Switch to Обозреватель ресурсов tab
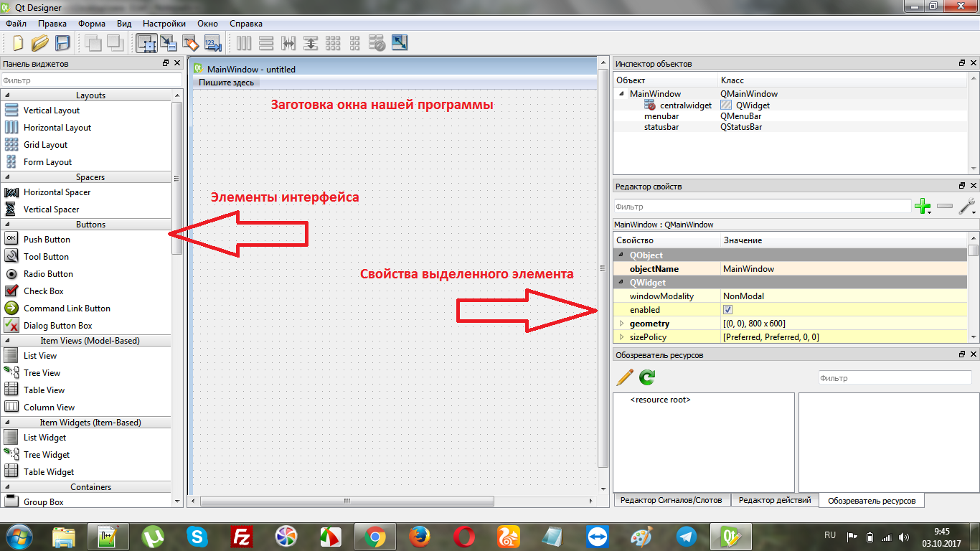Viewport: 980px width, 551px height. (872, 501)
